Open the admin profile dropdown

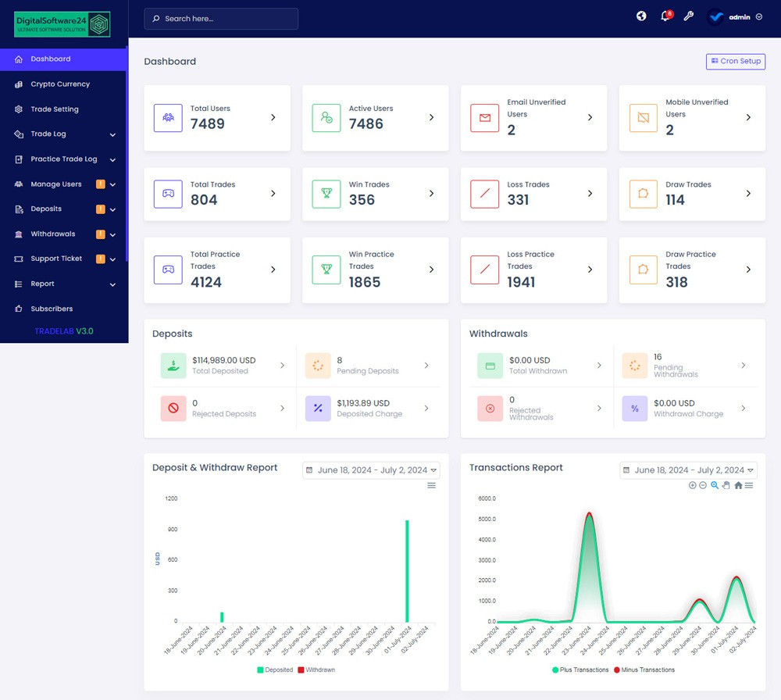click(x=735, y=16)
